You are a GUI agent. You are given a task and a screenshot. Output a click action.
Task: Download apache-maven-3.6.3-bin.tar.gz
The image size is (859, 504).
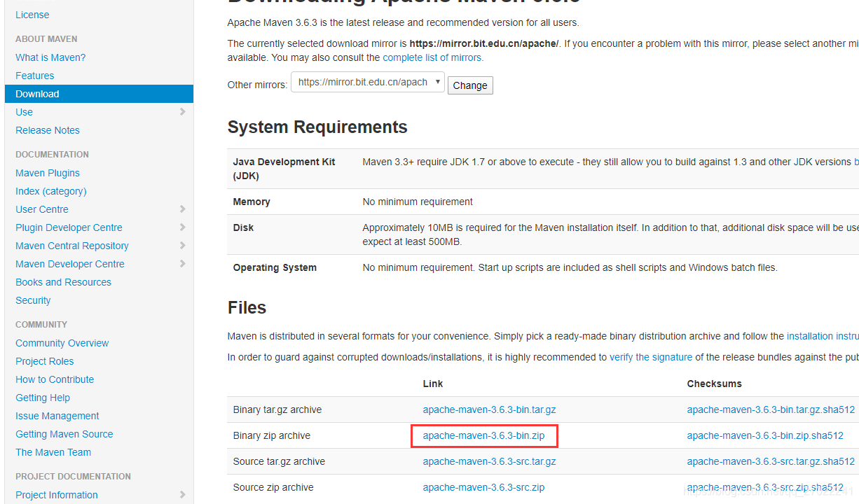point(489,409)
